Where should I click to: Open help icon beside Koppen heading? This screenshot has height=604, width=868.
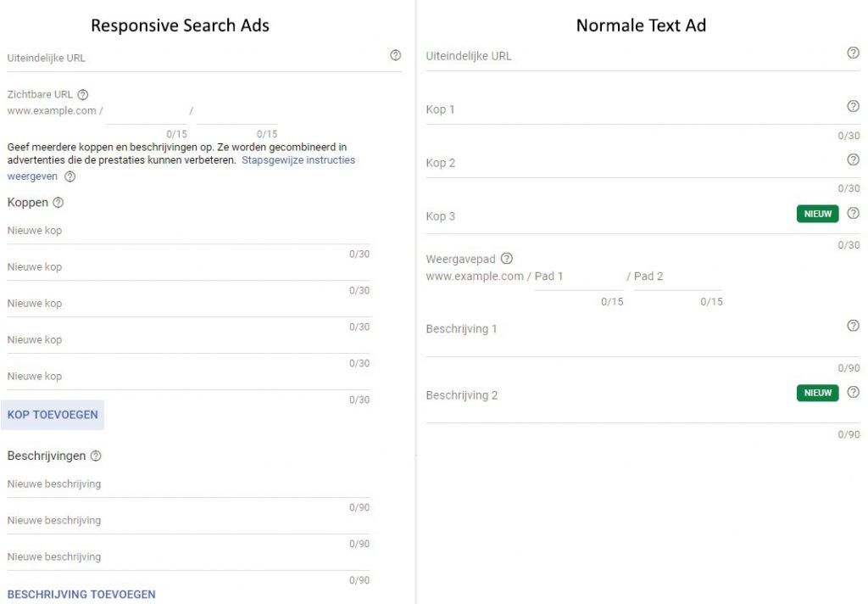[x=58, y=203]
